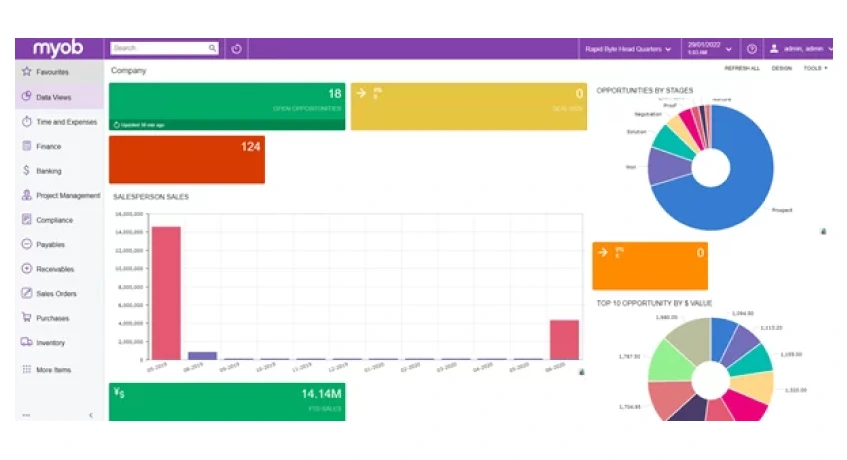Click the small purple 06-2019 bar
Screen dimensions: 847x460
tap(202, 355)
